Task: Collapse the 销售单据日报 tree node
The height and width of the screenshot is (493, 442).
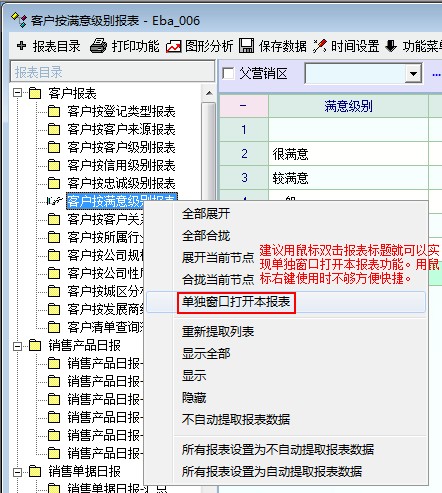Action: 18,472
